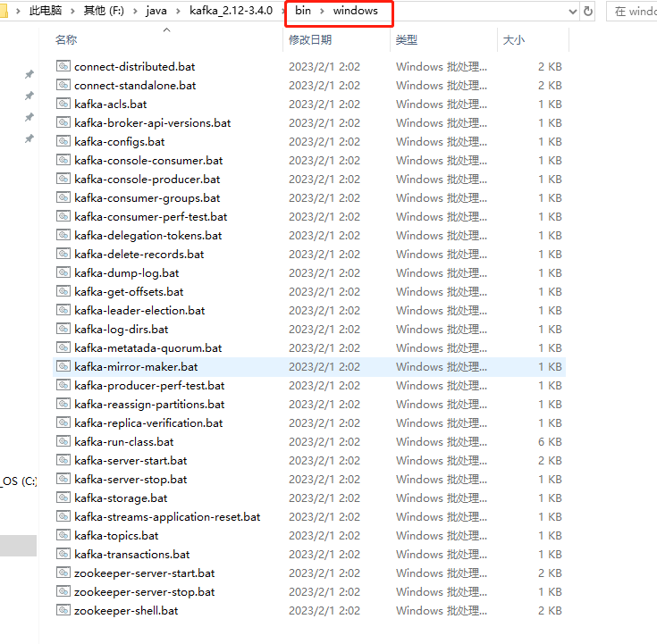Click the connect-distributed.bat file icon
Viewport: 657px width, 644px height.
click(x=63, y=66)
